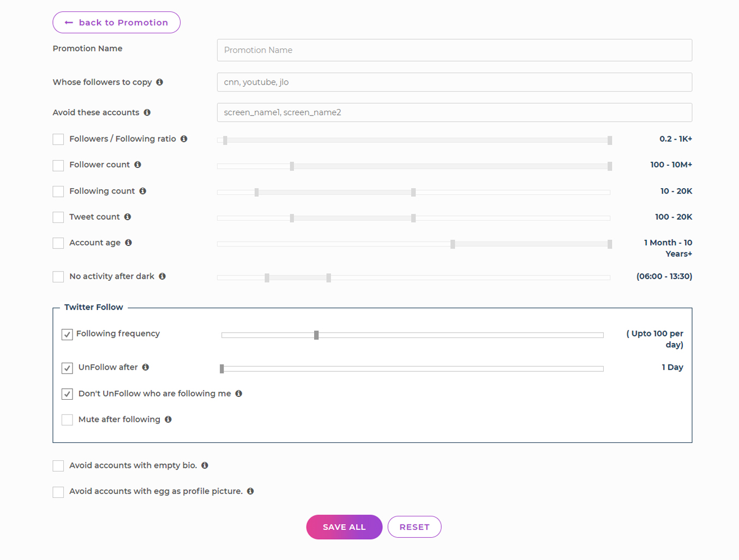Check Avoid accounts with empty bio

58,466
